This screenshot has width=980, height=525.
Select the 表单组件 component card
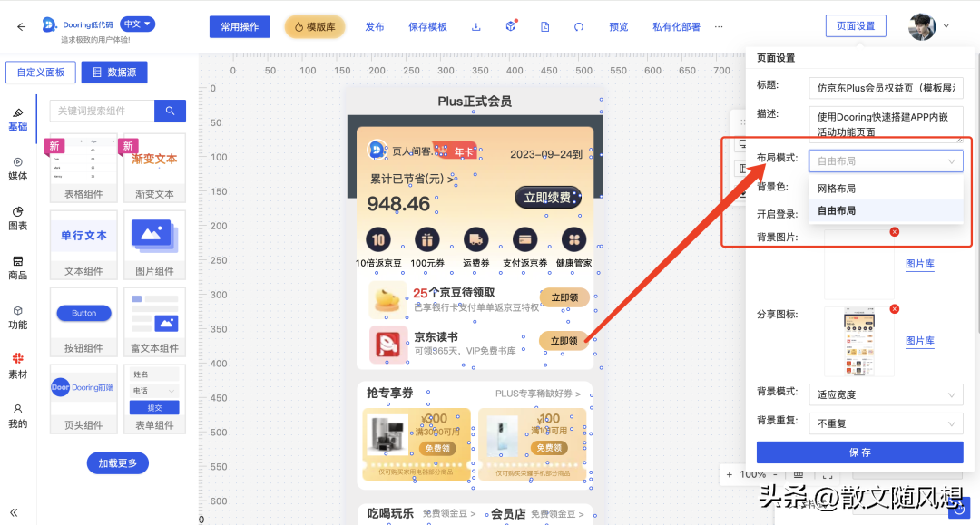154,399
